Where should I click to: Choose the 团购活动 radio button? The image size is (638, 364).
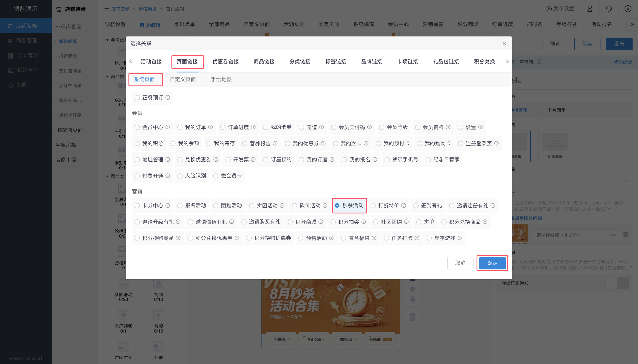click(x=215, y=205)
